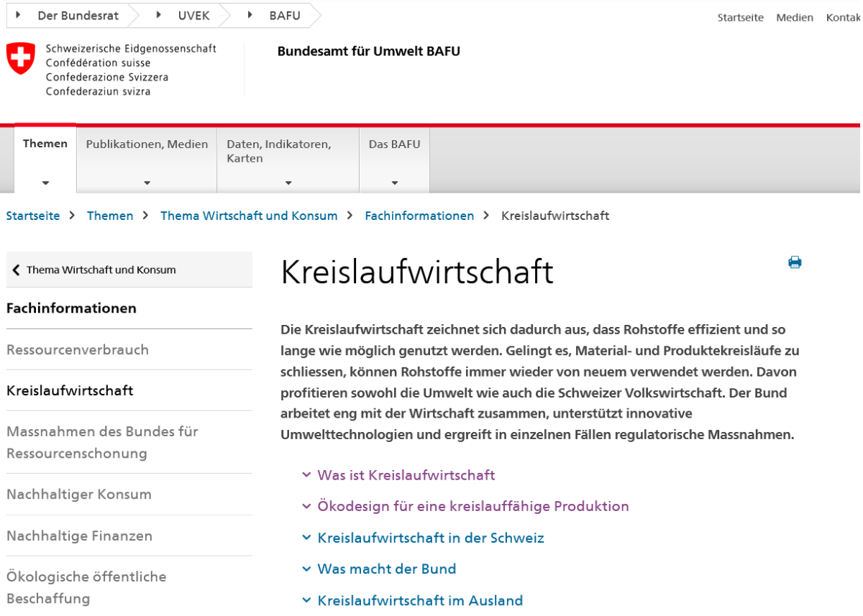The image size is (863, 616).
Task: Click the Swiss coat of arms logo
Action: click(x=20, y=58)
